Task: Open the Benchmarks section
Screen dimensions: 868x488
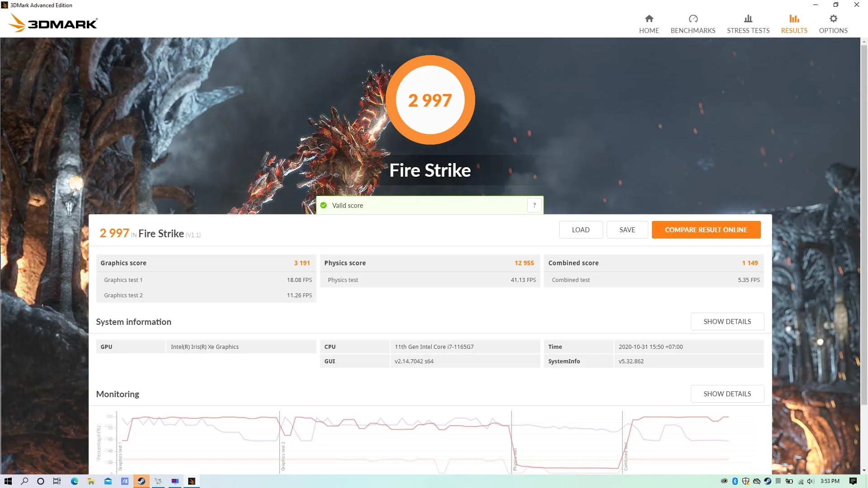Action: pyautogui.click(x=693, y=24)
